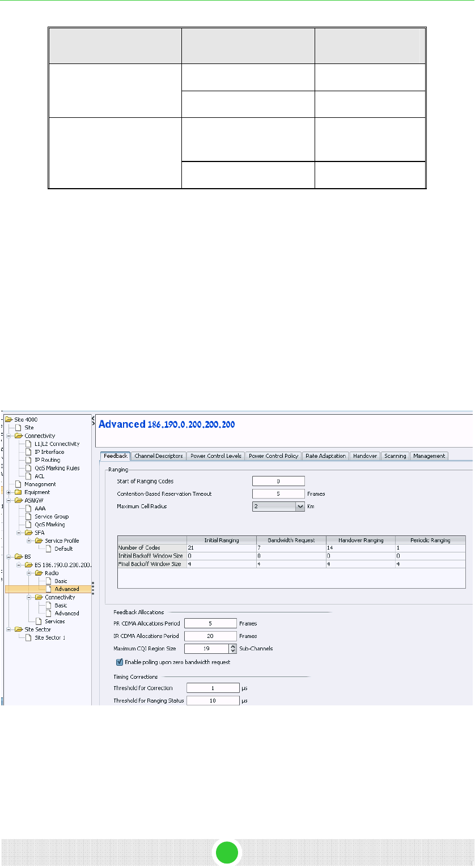Click the navigation panel collapse arrows
Image resolution: width=475 pixels, height=868 pixels.
93,420
